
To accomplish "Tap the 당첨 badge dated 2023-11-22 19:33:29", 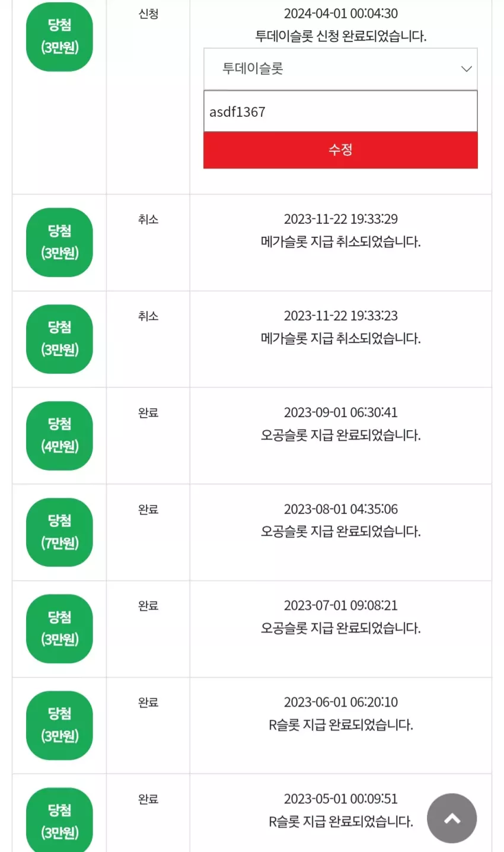I will point(59,242).
